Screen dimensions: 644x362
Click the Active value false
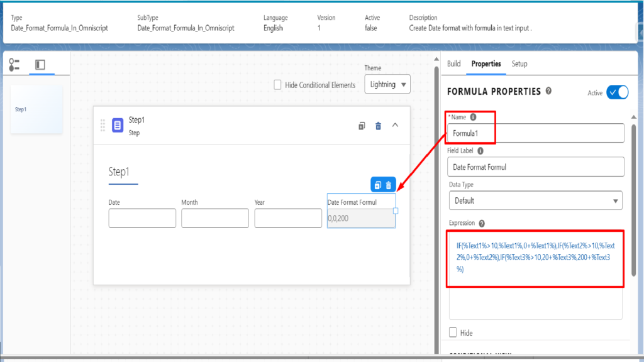coord(371,28)
